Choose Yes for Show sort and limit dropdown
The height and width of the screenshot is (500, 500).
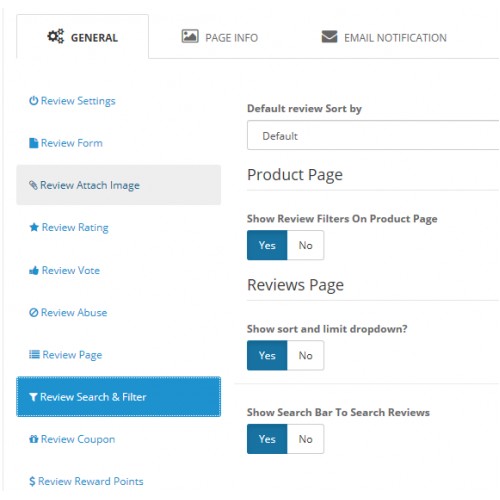(267, 355)
